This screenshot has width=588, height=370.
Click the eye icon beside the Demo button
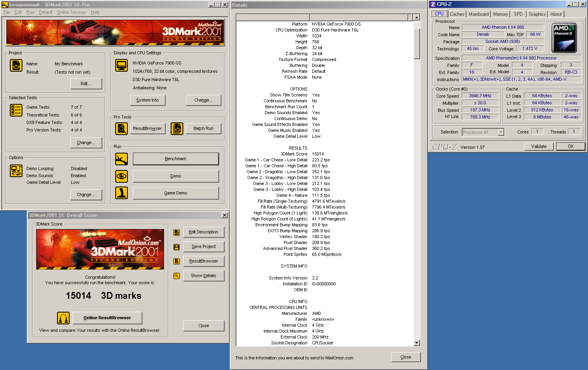(122, 176)
